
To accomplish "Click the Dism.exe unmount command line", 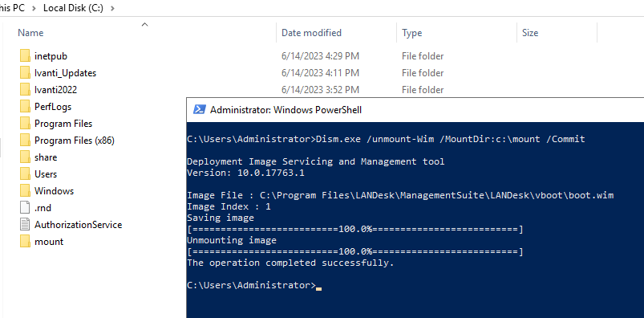I will 386,139.
